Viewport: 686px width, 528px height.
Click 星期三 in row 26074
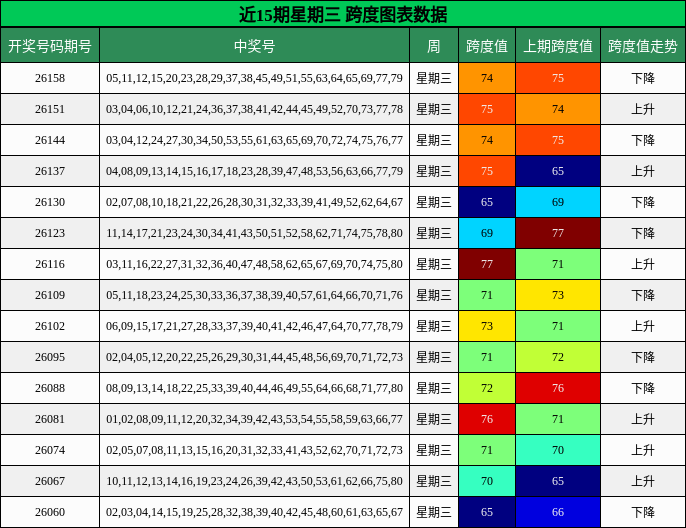tap(434, 450)
